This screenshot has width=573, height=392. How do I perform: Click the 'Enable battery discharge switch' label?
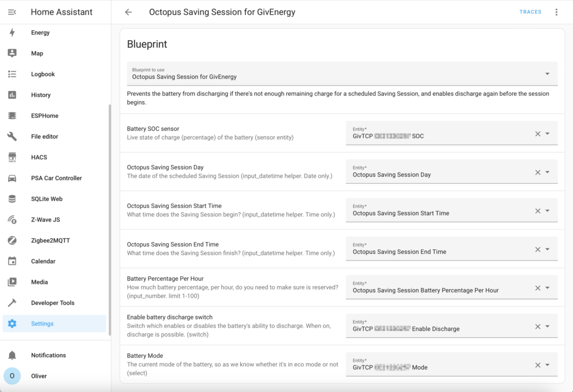tap(170, 317)
